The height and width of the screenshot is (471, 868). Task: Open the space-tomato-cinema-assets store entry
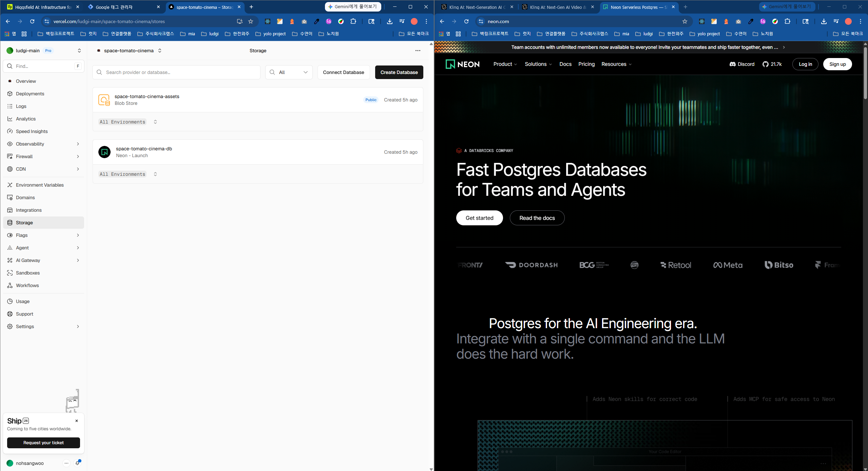click(x=258, y=100)
